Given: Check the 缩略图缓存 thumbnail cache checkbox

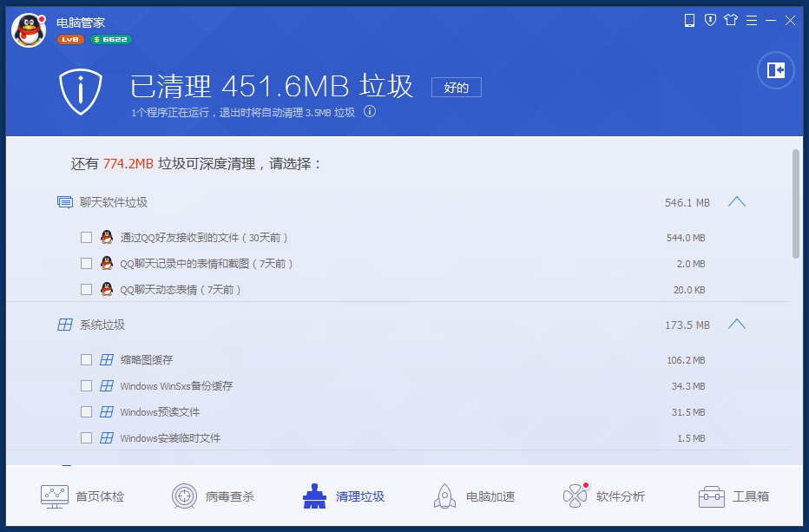Looking at the screenshot, I should 87,359.
